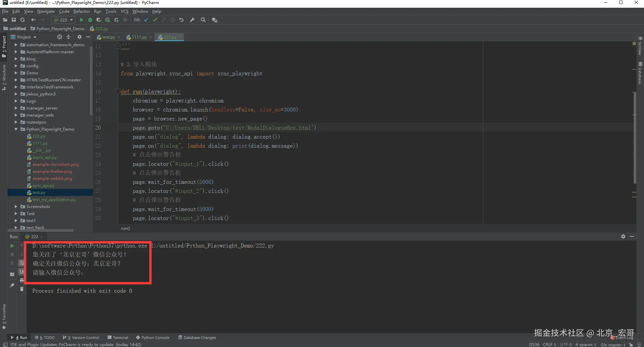Locate current file with the crosshair icon
This screenshot has width=644, height=347.
(60, 37)
